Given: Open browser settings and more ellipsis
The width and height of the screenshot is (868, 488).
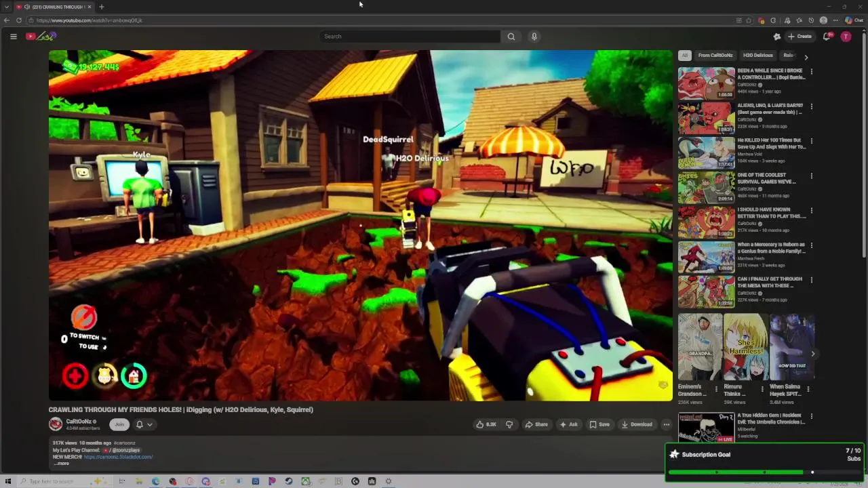Looking at the screenshot, I should click(x=835, y=20).
